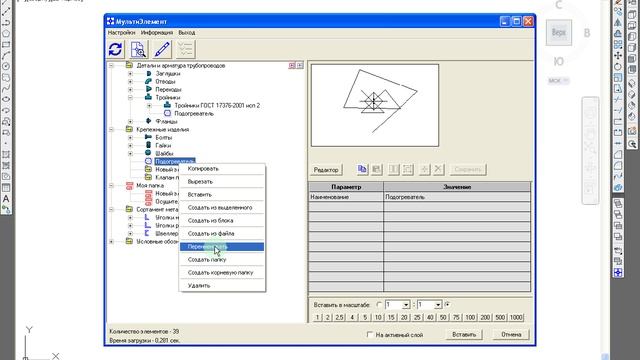The width and height of the screenshot is (640, 360).
Task: Click the Редактор button
Action: 326,170
